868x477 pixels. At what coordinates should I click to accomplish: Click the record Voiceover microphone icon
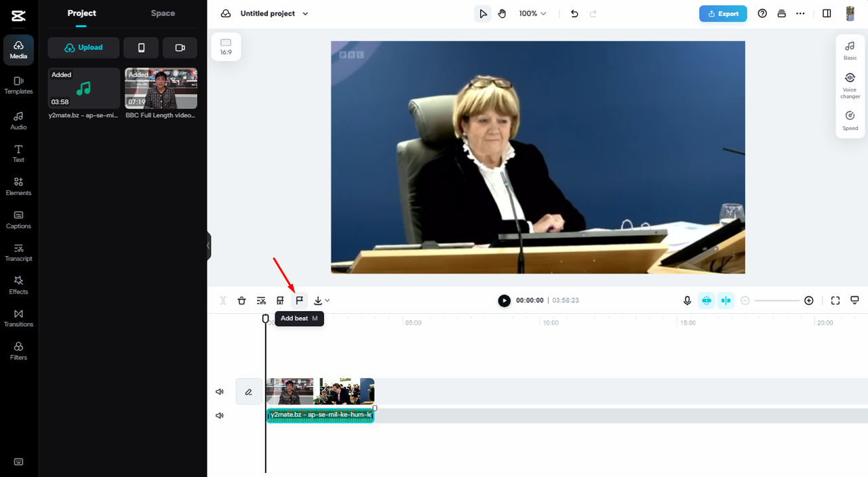(687, 300)
